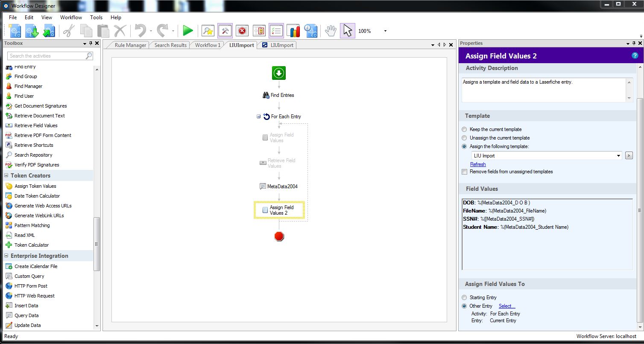Viewport: 644px width, 344px height.
Task: Open the LIU Import template dropdown
Action: click(x=618, y=156)
